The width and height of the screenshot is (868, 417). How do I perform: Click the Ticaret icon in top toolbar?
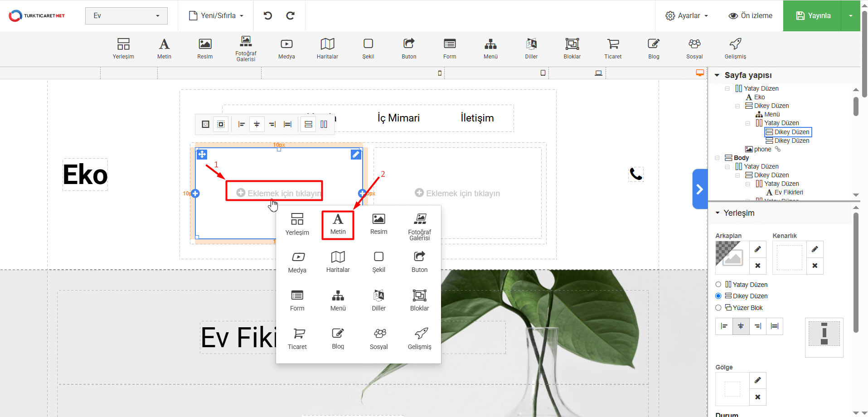(613, 48)
